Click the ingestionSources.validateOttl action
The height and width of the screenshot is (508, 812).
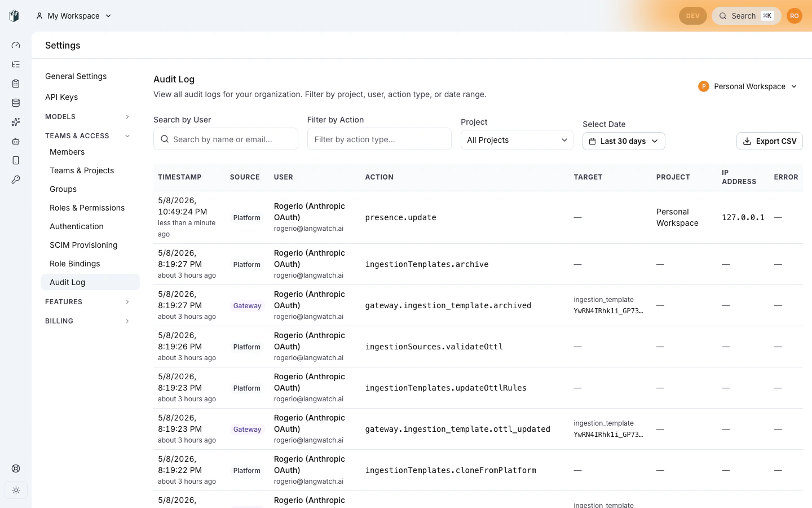click(434, 347)
